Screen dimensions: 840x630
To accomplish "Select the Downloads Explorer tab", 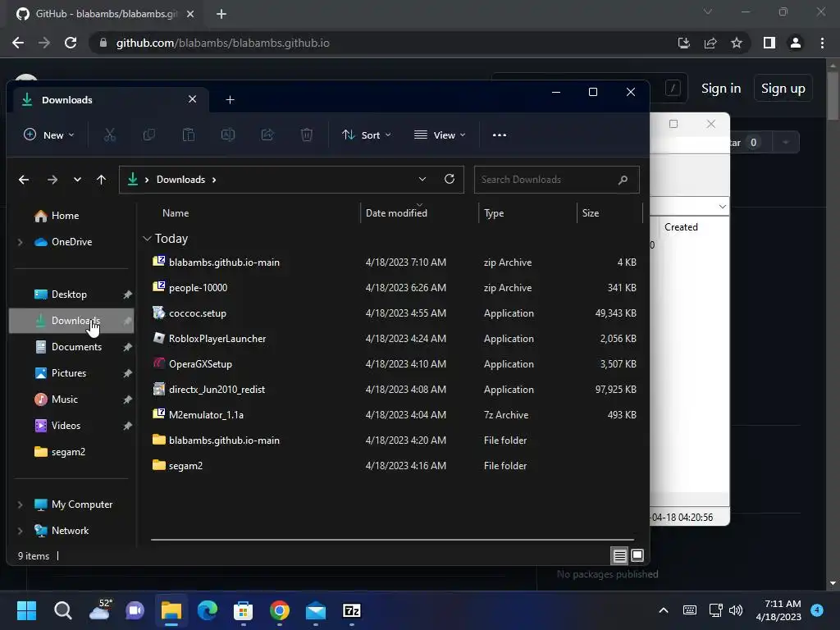I will click(x=109, y=100).
